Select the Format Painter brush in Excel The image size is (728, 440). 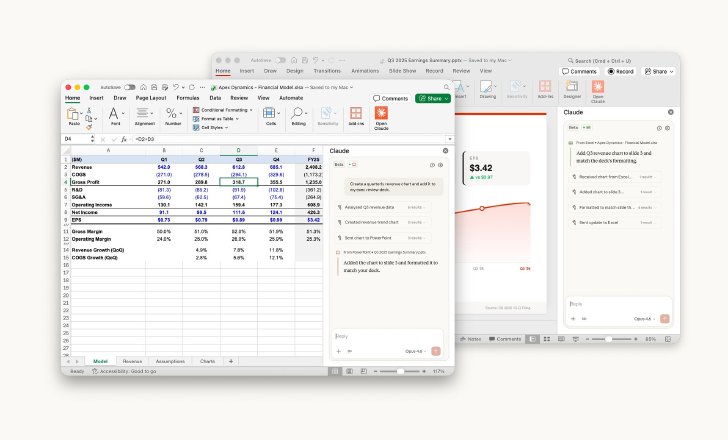tap(89, 127)
